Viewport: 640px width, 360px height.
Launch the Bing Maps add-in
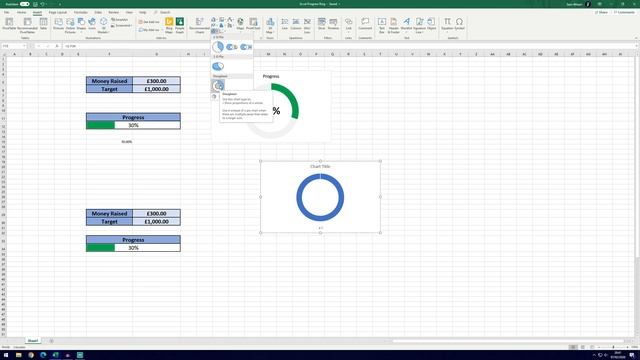click(169, 25)
